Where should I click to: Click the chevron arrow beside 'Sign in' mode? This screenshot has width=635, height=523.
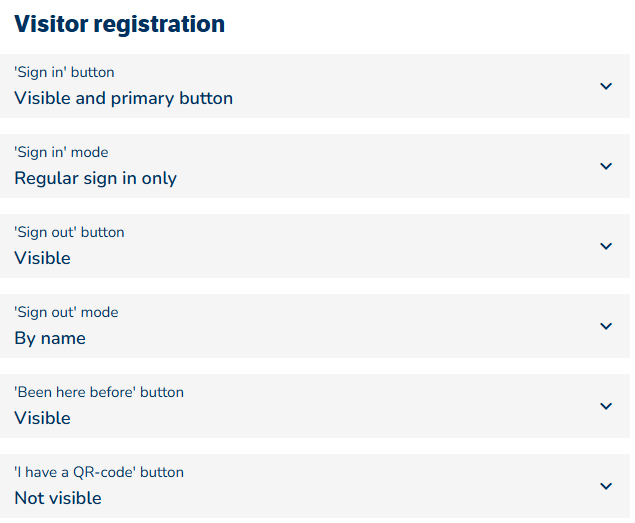tap(606, 166)
